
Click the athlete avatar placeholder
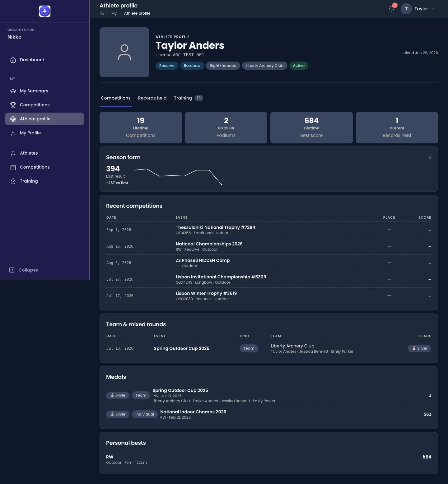click(124, 52)
